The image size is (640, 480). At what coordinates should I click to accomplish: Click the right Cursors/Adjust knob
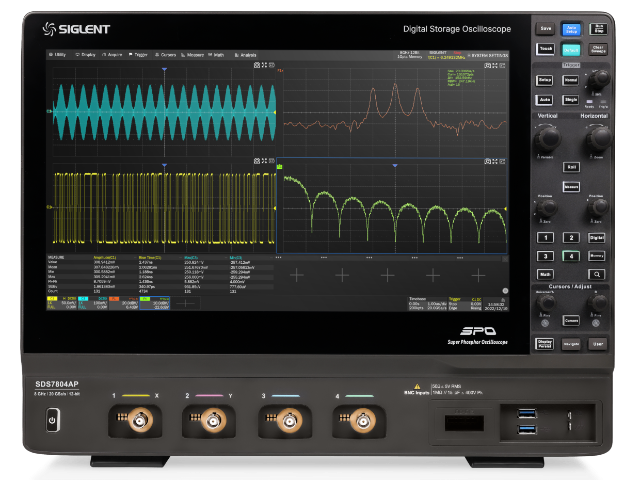(x=598, y=303)
